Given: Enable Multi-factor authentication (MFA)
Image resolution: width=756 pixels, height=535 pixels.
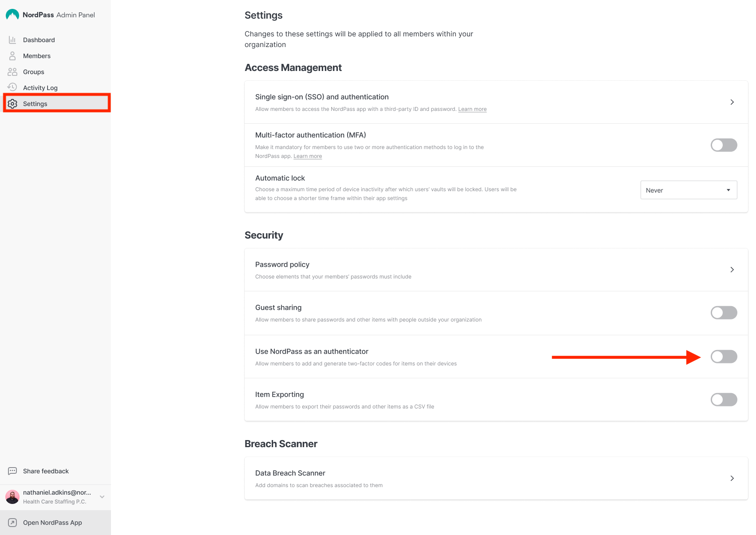Looking at the screenshot, I should [724, 145].
